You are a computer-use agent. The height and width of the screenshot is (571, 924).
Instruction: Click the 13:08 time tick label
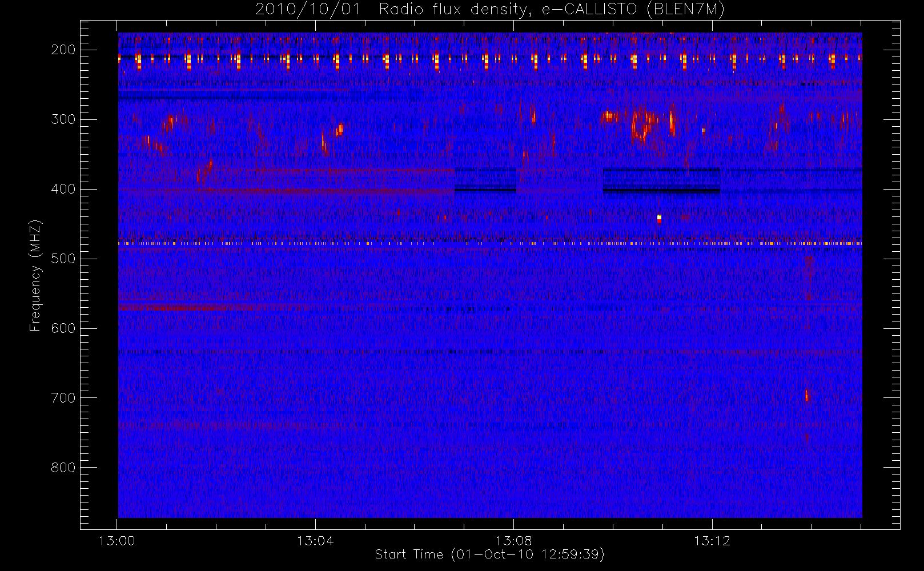click(513, 541)
